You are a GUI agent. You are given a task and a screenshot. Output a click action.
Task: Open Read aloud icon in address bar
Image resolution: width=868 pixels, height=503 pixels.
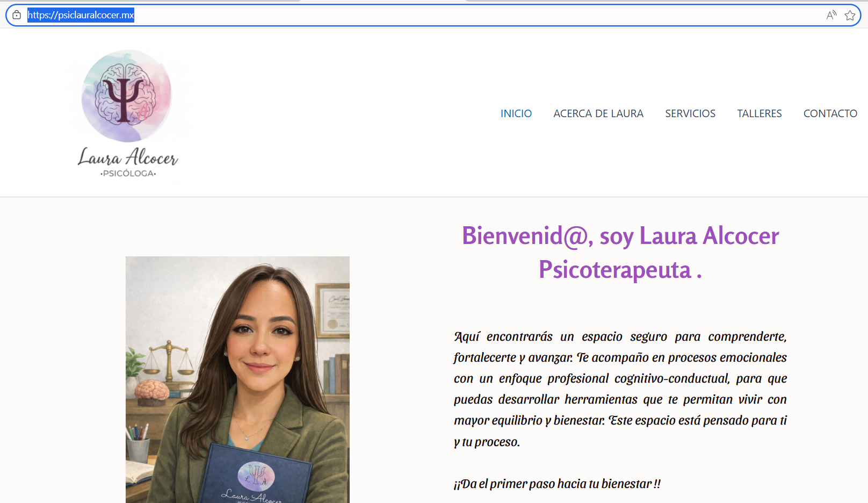(831, 15)
